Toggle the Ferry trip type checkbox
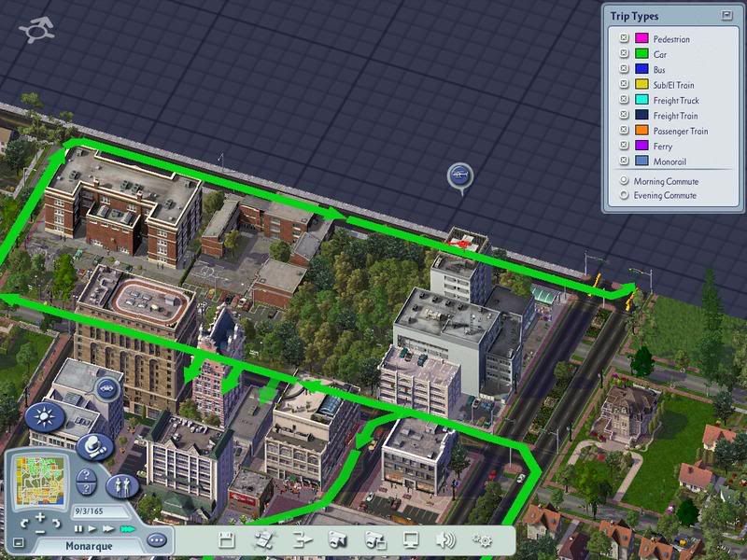747x560 pixels. 624,145
